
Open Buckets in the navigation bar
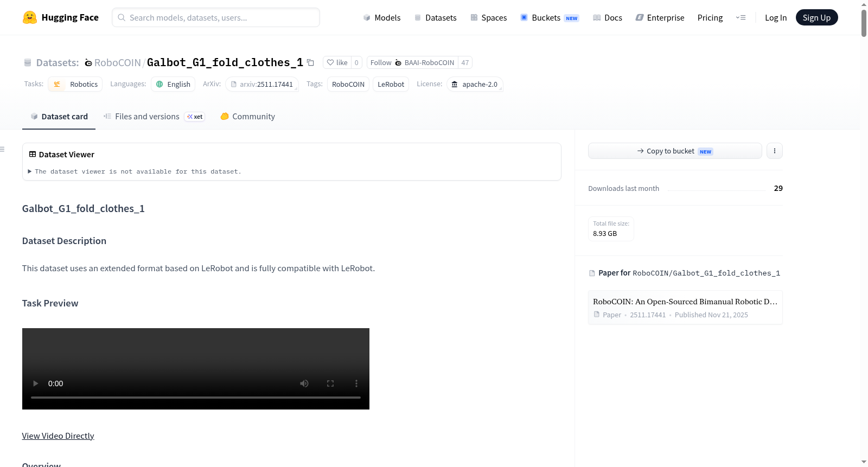(550, 17)
